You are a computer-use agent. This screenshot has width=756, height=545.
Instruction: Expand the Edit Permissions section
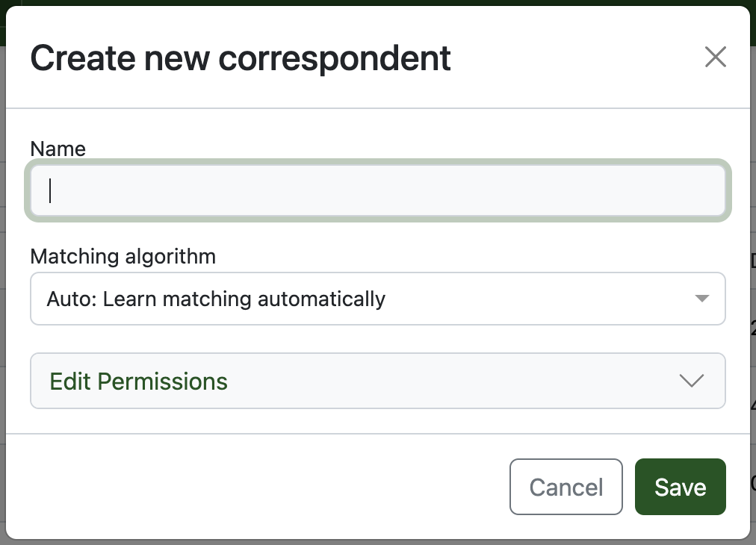(377, 381)
